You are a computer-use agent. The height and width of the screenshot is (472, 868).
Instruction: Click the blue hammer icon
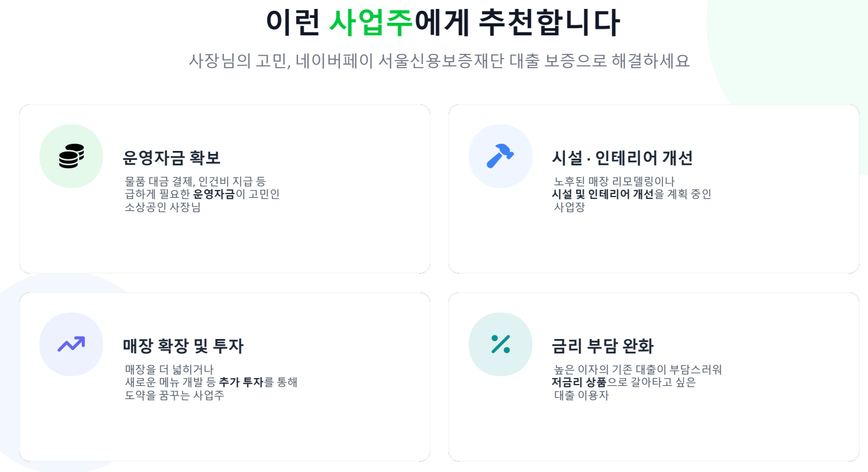500,156
